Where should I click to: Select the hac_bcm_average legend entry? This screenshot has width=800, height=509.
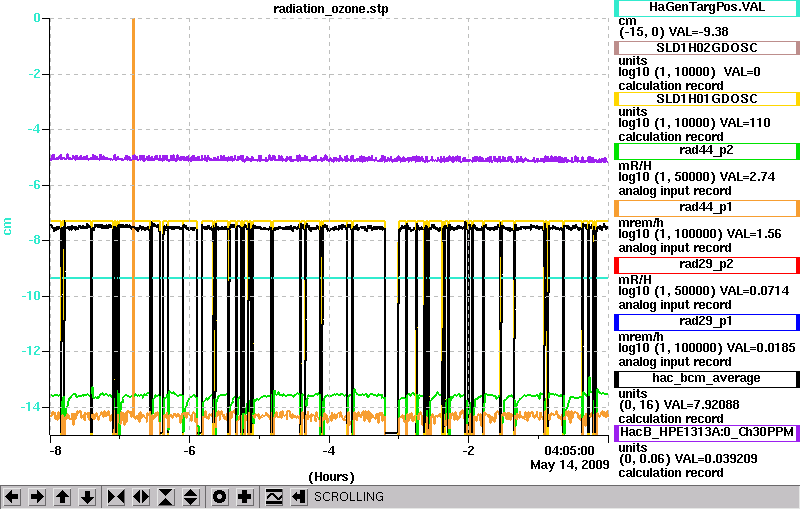[x=707, y=378]
